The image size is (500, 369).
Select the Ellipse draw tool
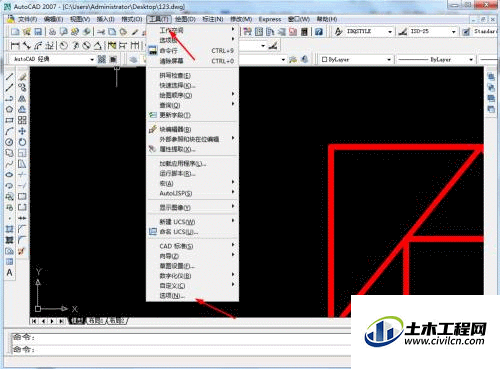click(9, 175)
